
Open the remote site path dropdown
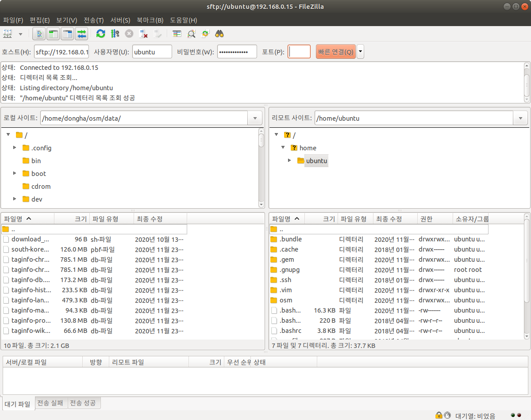pyautogui.click(x=520, y=118)
